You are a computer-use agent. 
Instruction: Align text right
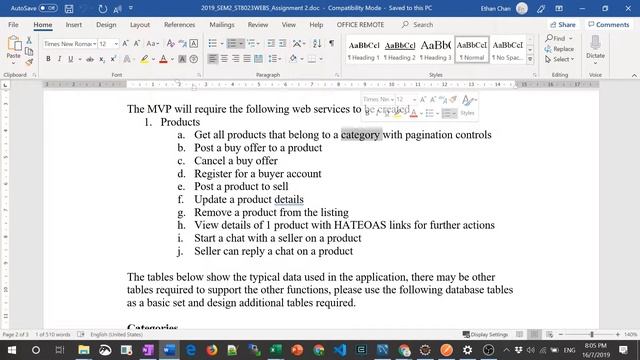click(236, 59)
